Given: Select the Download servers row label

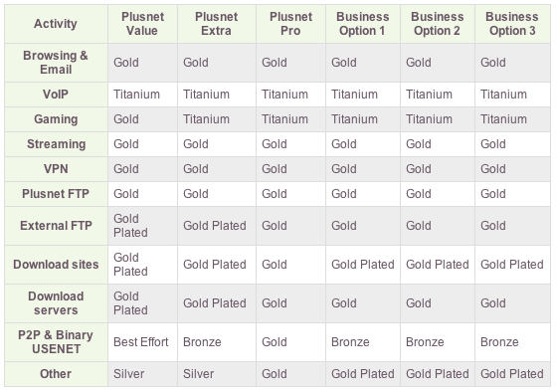Looking at the screenshot, I should click(56, 303).
